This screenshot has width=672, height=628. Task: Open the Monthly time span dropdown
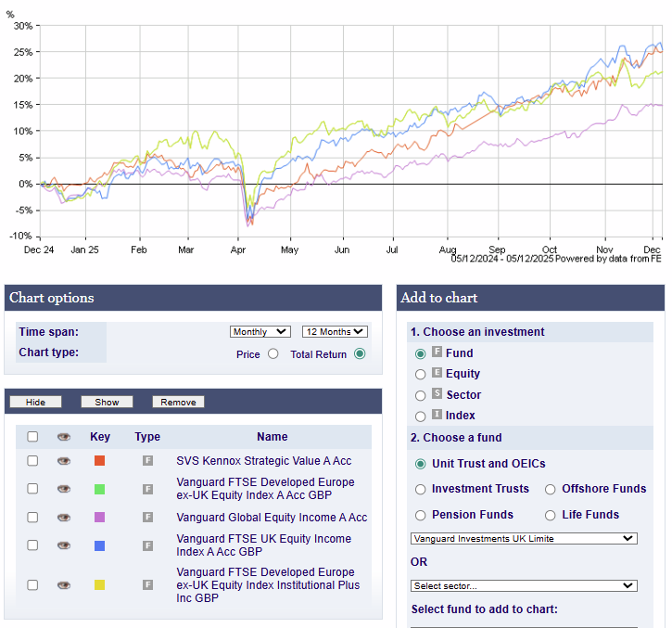pyautogui.click(x=260, y=332)
